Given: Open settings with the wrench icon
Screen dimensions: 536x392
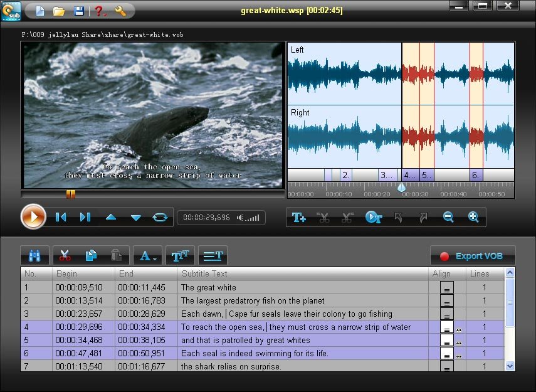Looking at the screenshot, I should [121, 11].
